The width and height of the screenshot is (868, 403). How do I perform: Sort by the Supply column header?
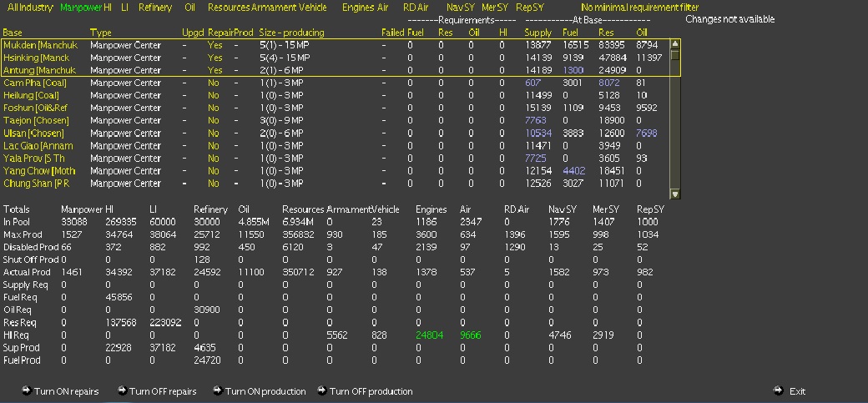[538, 33]
